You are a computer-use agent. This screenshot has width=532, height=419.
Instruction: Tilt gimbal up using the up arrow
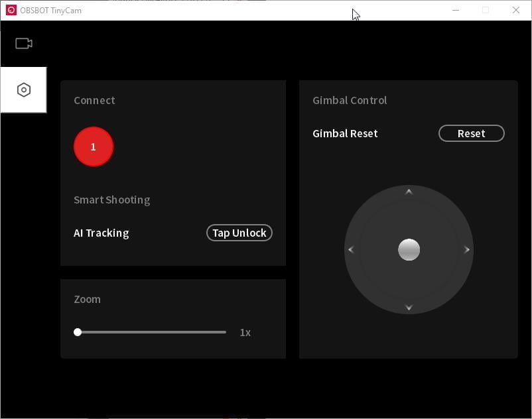tap(409, 192)
